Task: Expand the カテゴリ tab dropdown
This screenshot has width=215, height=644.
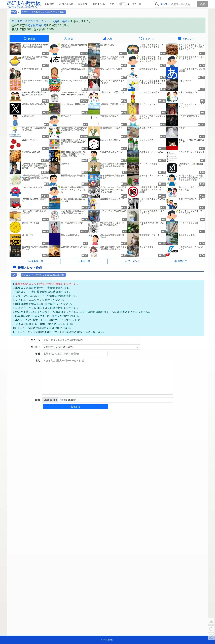Action: (186, 38)
